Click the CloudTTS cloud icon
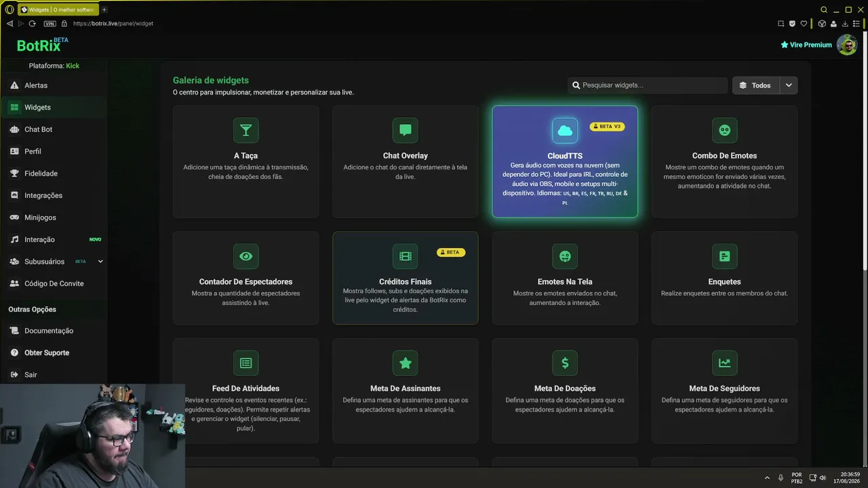868x488 pixels. [x=565, y=130]
